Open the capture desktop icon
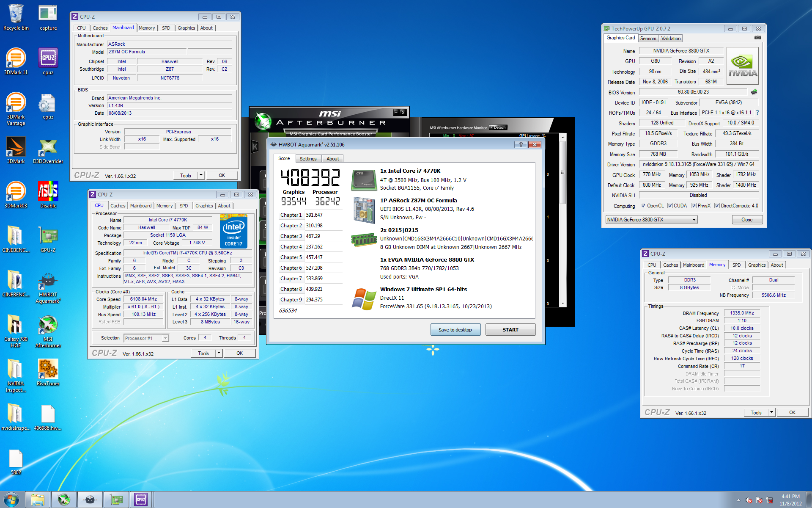The image size is (812, 508). (x=48, y=18)
